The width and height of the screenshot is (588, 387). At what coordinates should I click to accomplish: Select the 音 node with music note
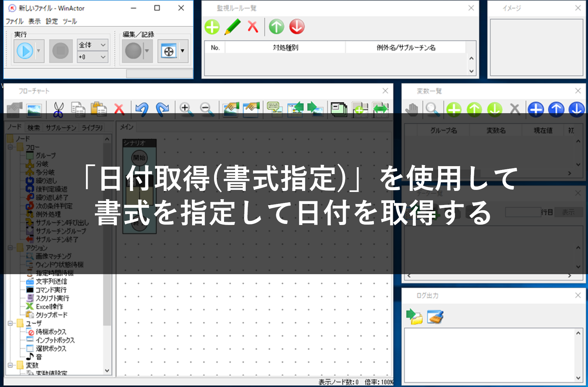point(38,357)
